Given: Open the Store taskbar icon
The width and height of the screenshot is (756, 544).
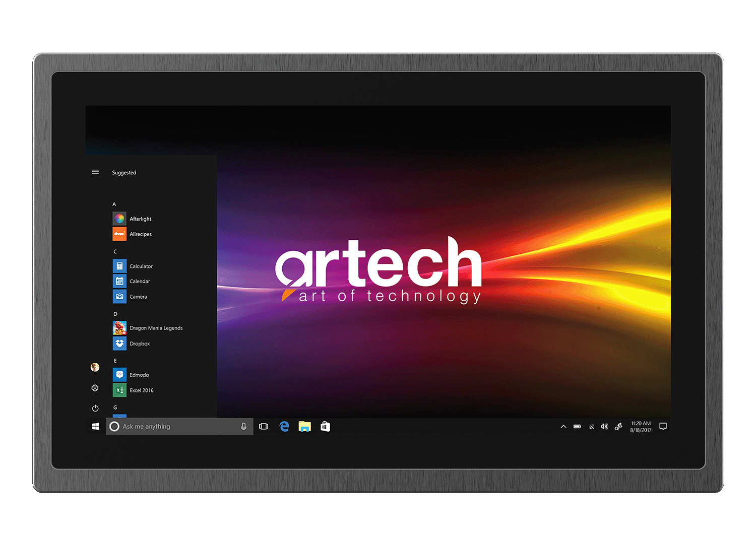Looking at the screenshot, I should point(326,427).
